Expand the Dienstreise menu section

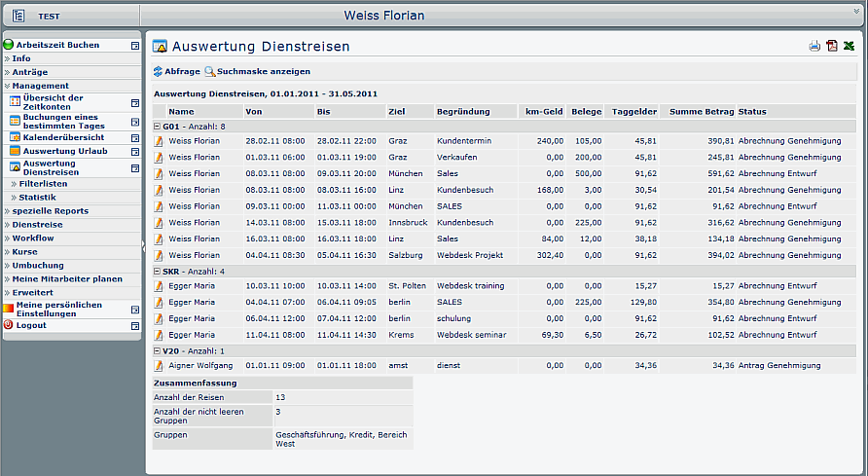(37, 225)
